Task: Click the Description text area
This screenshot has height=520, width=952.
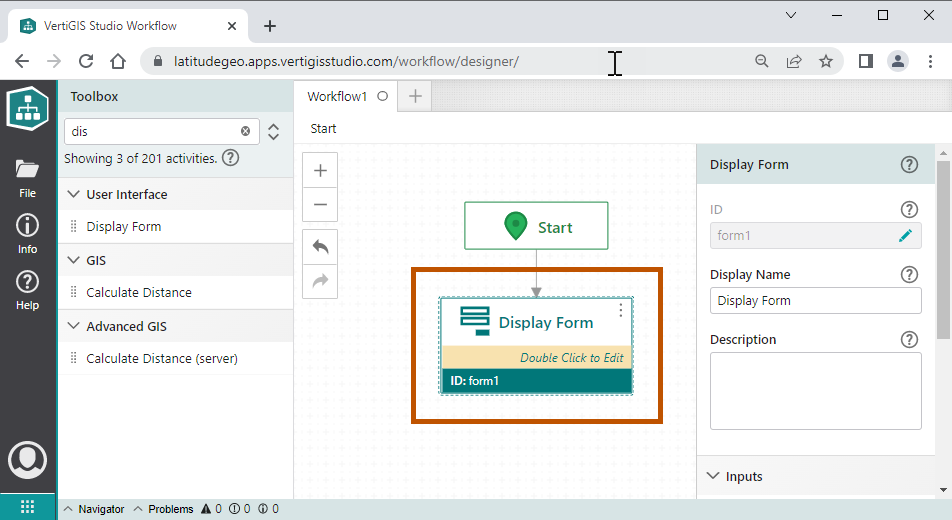Action: click(815, 391)
